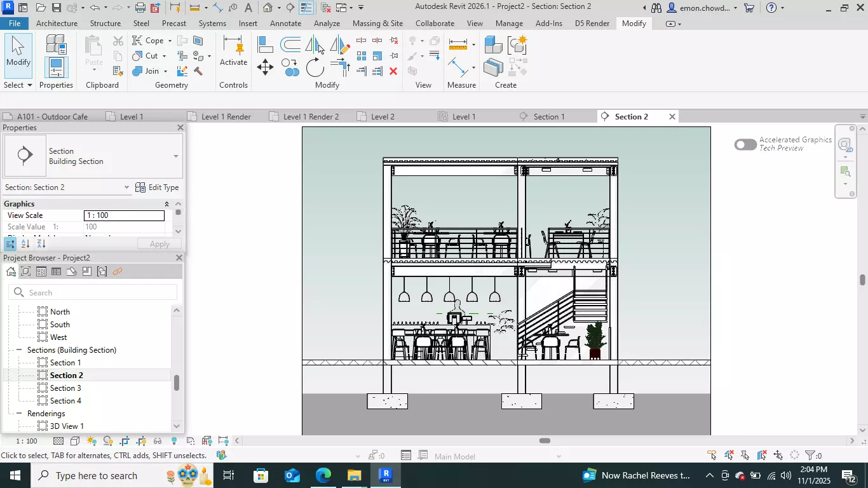The height and width of the screenshot is (488, 868).
Task: Toggle Crop View in view control bar
Action: (125, 441)
